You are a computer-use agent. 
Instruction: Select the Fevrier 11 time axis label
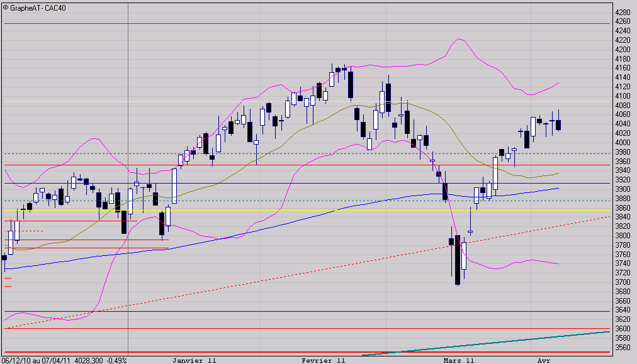coord(324,360)
